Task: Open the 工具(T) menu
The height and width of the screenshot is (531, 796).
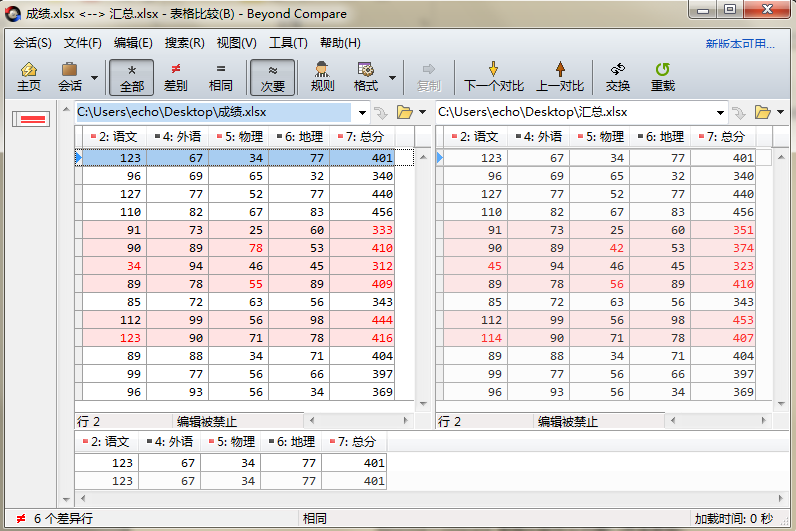Action: pyautogui.click(x=288, y=43)
